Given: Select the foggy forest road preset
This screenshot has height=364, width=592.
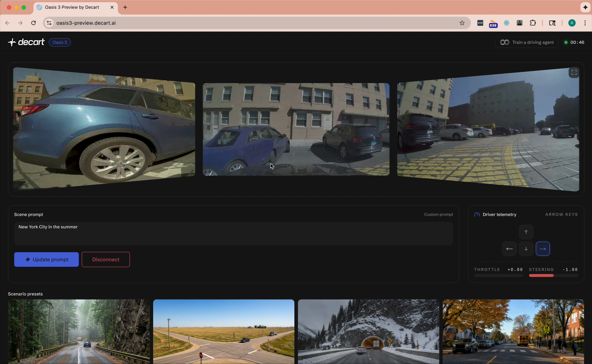Looking at the screenshot, I should (79, 332).
